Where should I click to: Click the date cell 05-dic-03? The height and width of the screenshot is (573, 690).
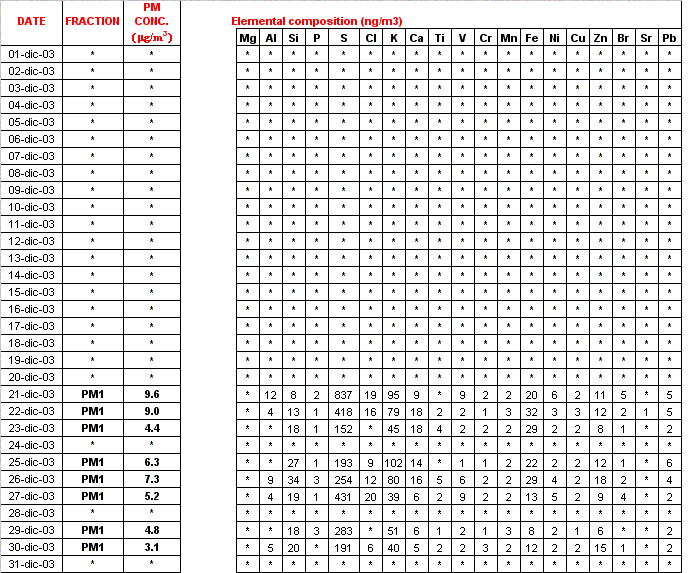click(32, 122)
